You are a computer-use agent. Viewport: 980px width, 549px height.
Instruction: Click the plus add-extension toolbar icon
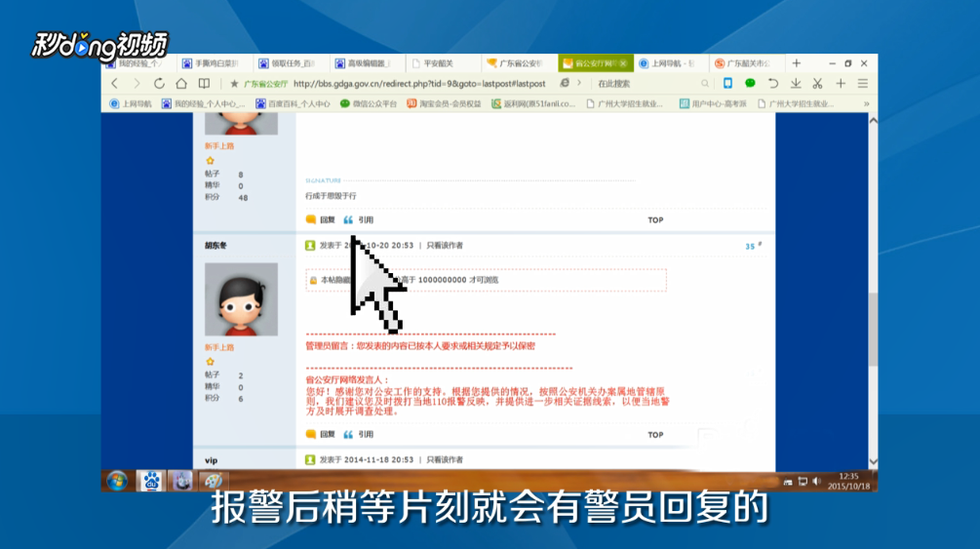(x=841, y=83)
